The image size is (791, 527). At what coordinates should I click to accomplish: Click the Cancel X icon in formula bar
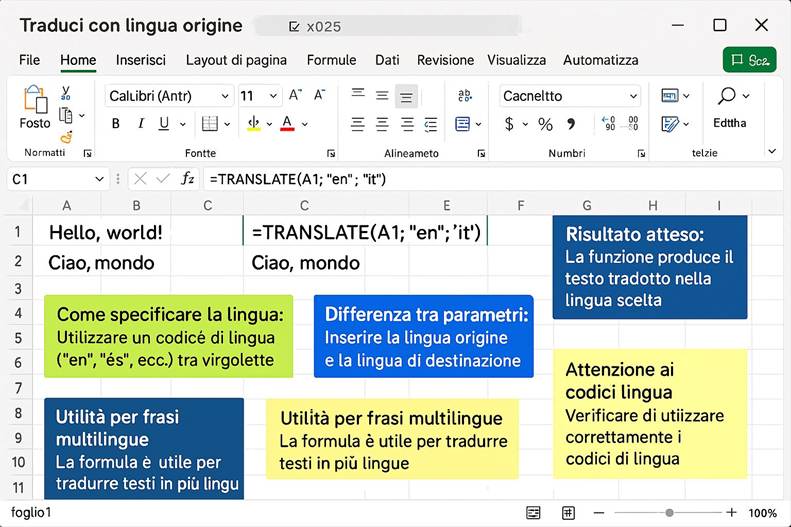click(x=140, y=179)
